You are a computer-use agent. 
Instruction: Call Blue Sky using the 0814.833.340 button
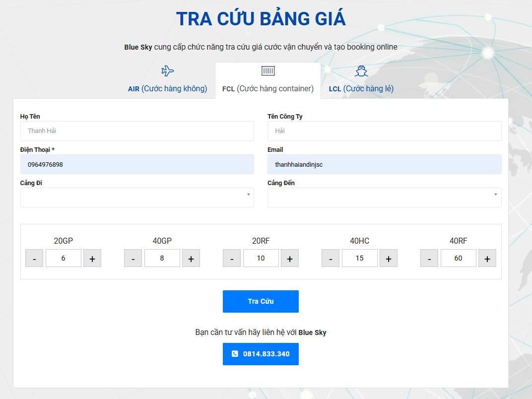261,354
